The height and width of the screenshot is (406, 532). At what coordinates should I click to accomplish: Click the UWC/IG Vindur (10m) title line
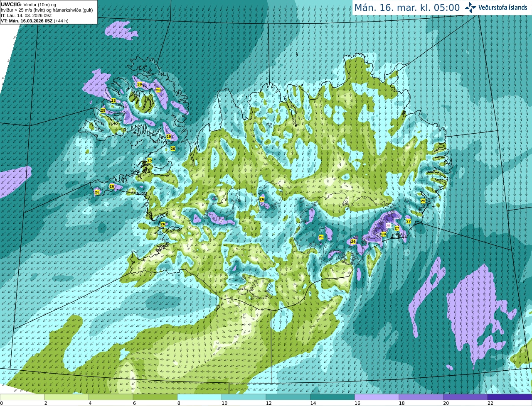(29, 5)
